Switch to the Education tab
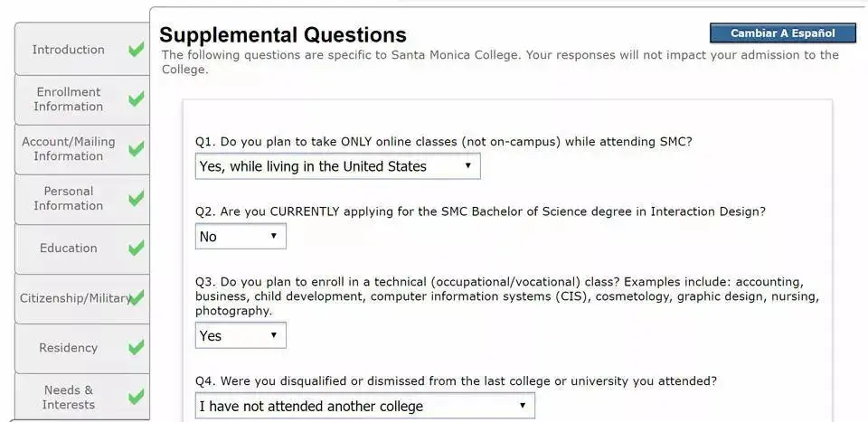Image resolution: width=868 pixels, height=422 pixels. point(69,248)
